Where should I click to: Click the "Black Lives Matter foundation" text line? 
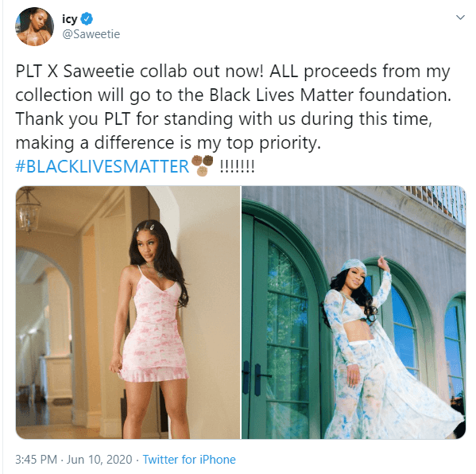(x=233, y=95)
